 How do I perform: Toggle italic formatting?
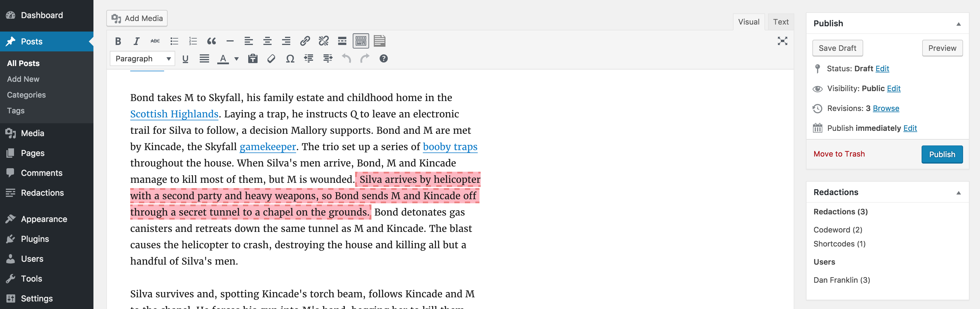point(137,41)
